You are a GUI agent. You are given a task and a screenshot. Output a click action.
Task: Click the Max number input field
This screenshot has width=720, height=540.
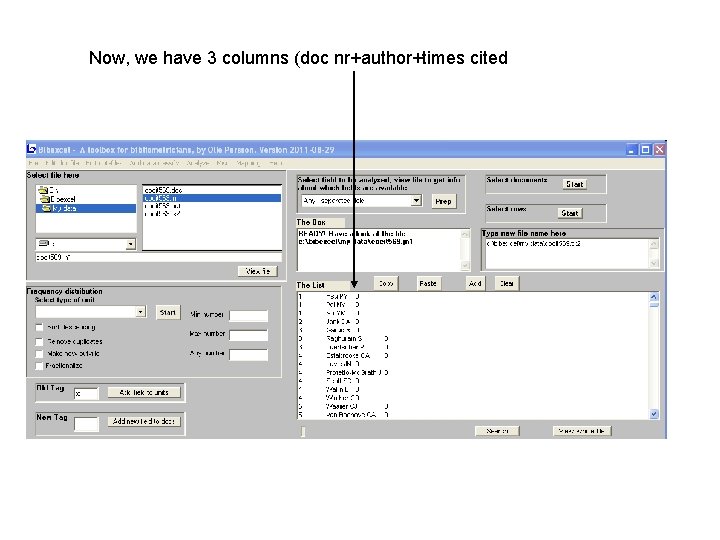pos(248,335)
